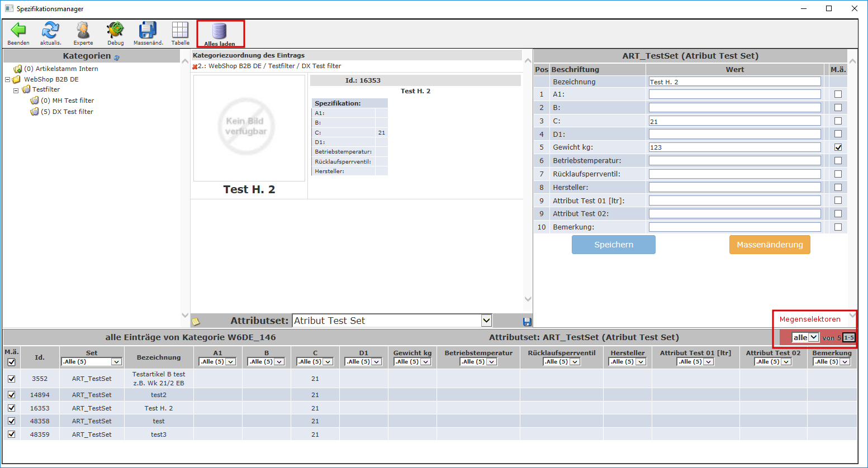Screen dimensions: 868x468
Task: Open Massenänd. floppy disk icon
Action: point(148,30)
